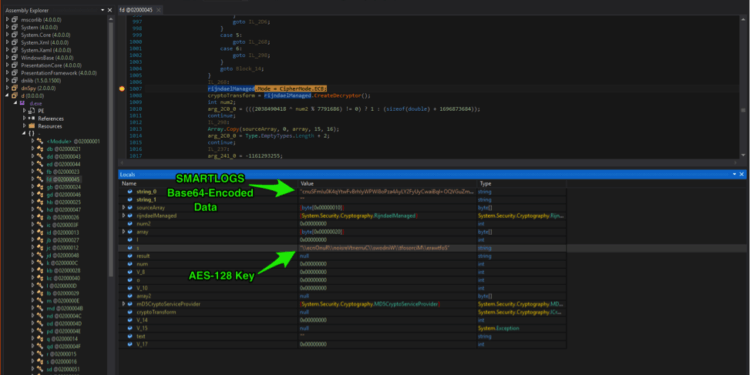Click the d.exe module icon
The width and height of the screenshot is (750, 375).
pyautogui.click(x=22, y=103)
